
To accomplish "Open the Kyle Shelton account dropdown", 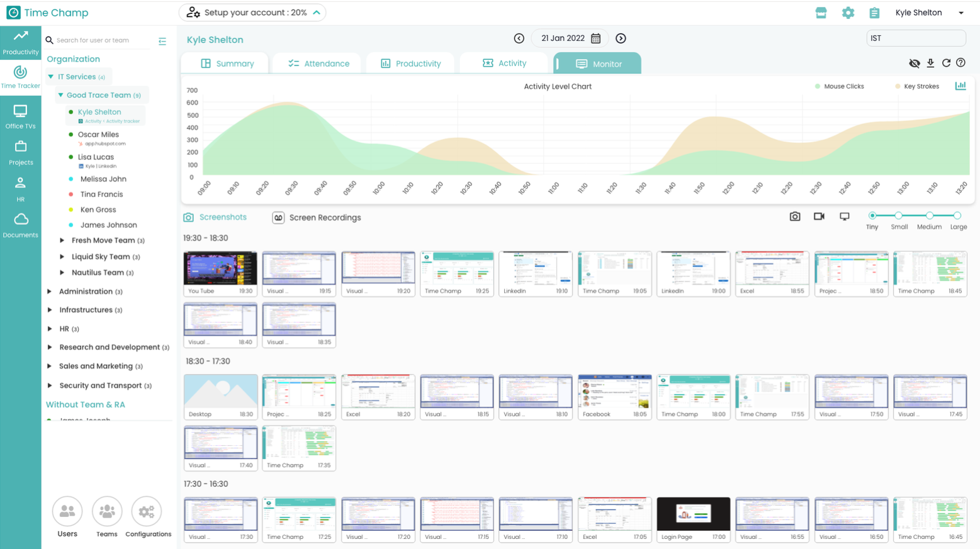I will click(930, 12).
